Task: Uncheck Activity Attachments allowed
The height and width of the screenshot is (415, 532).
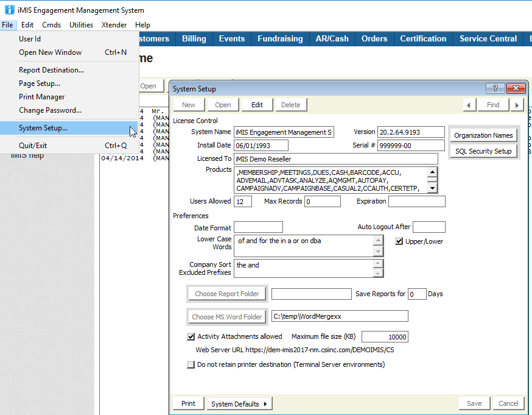Action: coord(191,336)
